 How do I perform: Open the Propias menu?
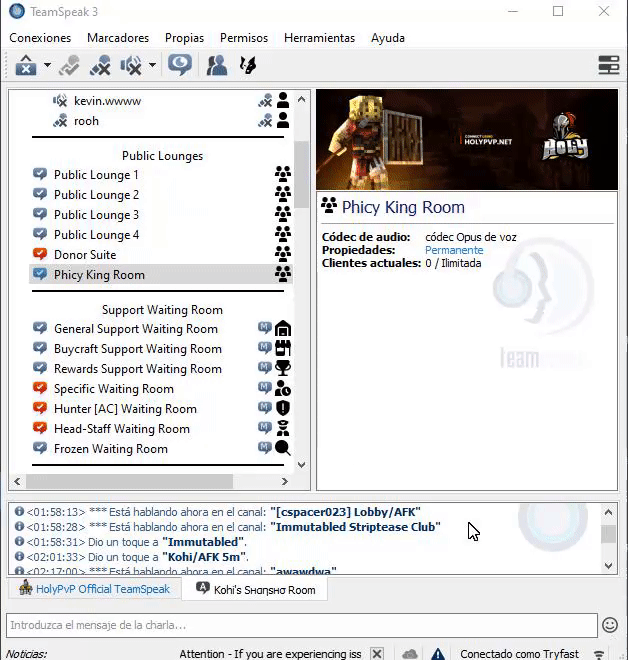click(184, 38)
